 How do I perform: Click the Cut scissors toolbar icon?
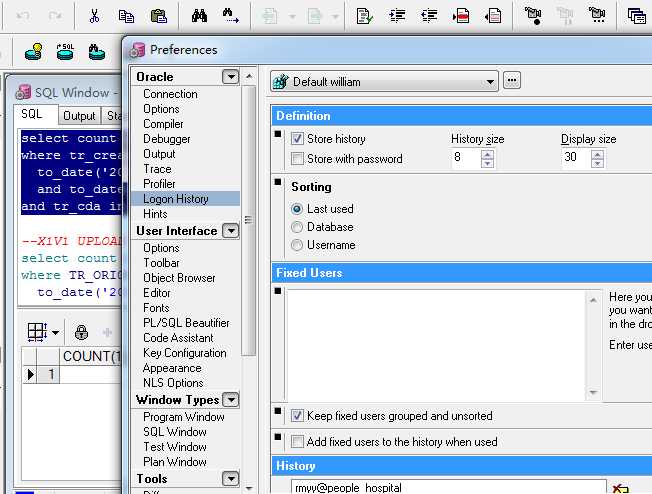tap(94, 16)
